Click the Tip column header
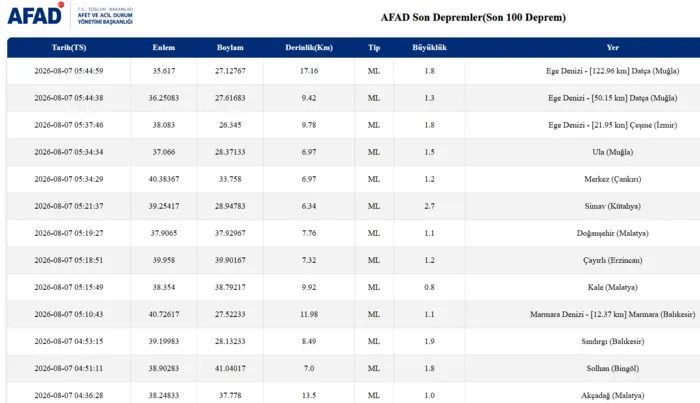This screenshot has width=700, height=403. (374, 47)
